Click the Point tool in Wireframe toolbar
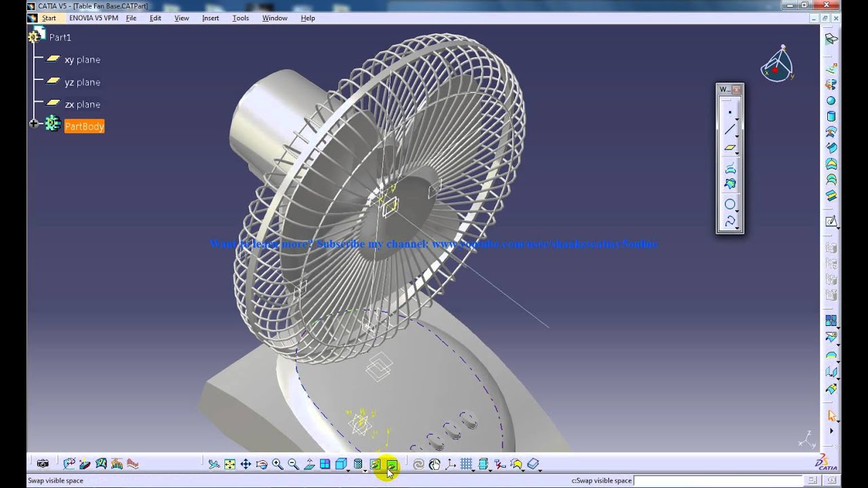Image resolution: width=868 pixels, height=488 pixels. click(730, 112)
